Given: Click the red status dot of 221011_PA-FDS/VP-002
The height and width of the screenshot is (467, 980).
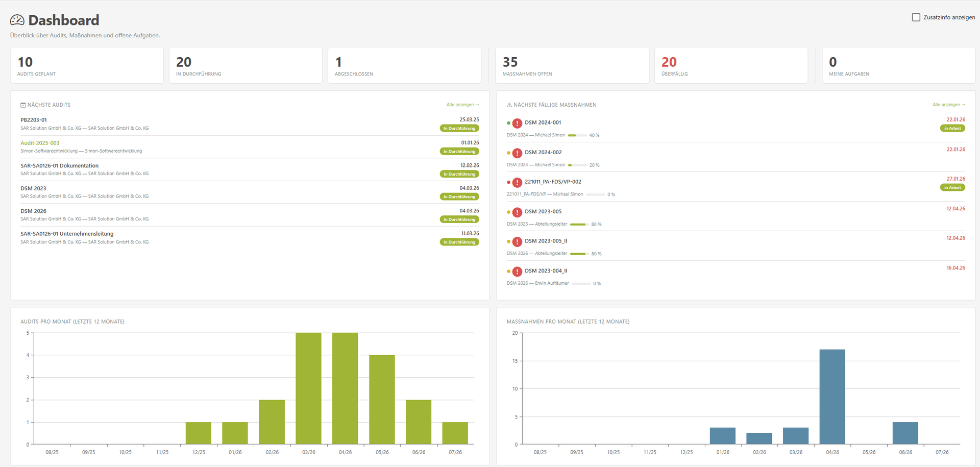Looking at the screenshot, I should point(508,182).
